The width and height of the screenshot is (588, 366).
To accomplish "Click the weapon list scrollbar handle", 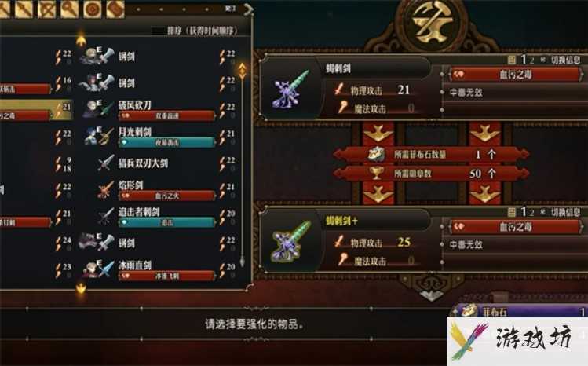I will pyautogui.click(x=243, y=71).
